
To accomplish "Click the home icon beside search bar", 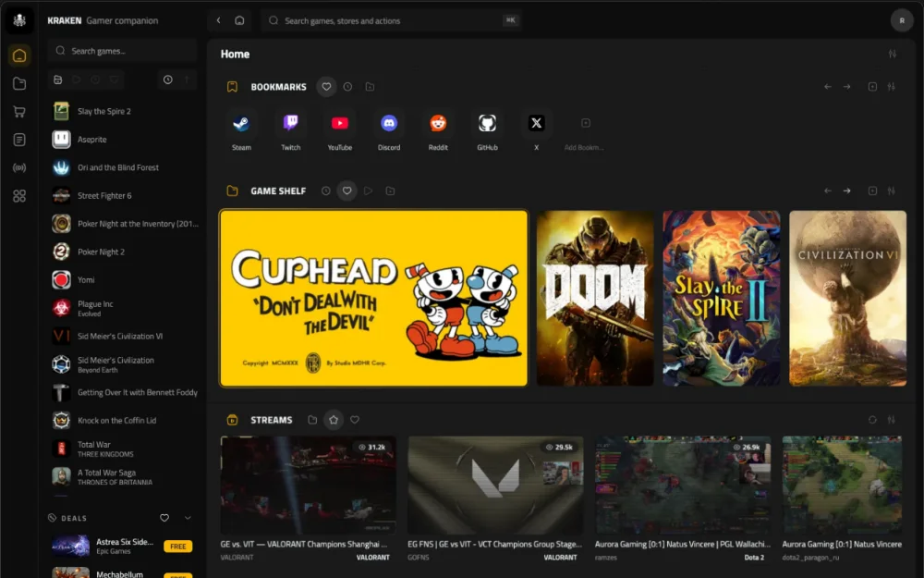I will pos(239,20).
